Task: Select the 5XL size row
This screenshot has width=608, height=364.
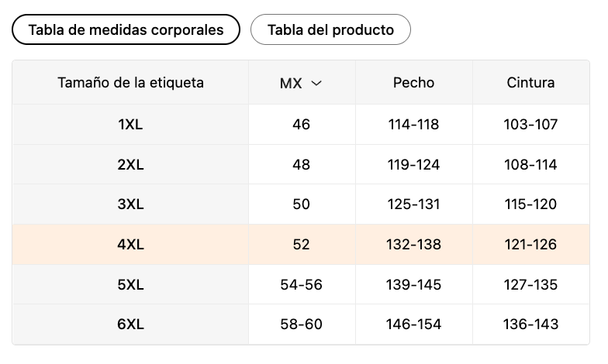Action: 301,285
